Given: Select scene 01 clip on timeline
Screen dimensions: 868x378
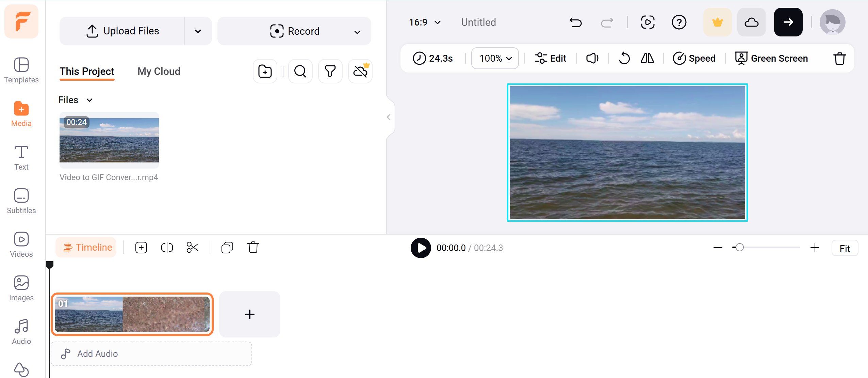Looking at the screenshot, I should [x=132, y=314].
